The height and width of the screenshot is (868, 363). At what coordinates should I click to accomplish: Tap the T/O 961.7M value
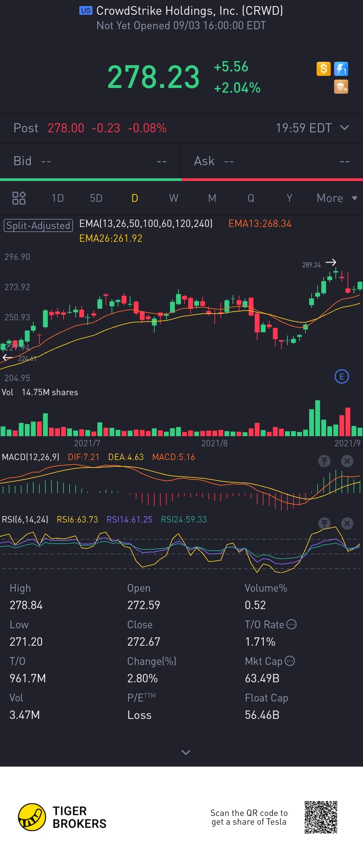pos(28,678)
